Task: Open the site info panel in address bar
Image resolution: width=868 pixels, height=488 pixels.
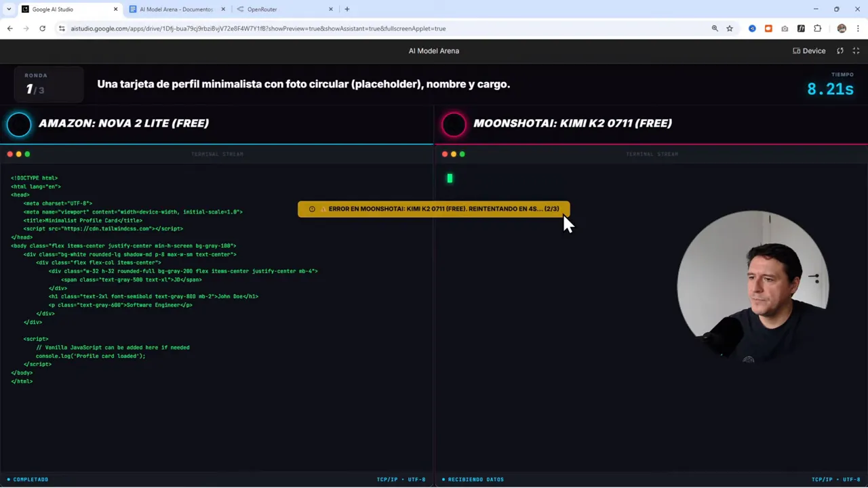Action: (x=62, y=28)
